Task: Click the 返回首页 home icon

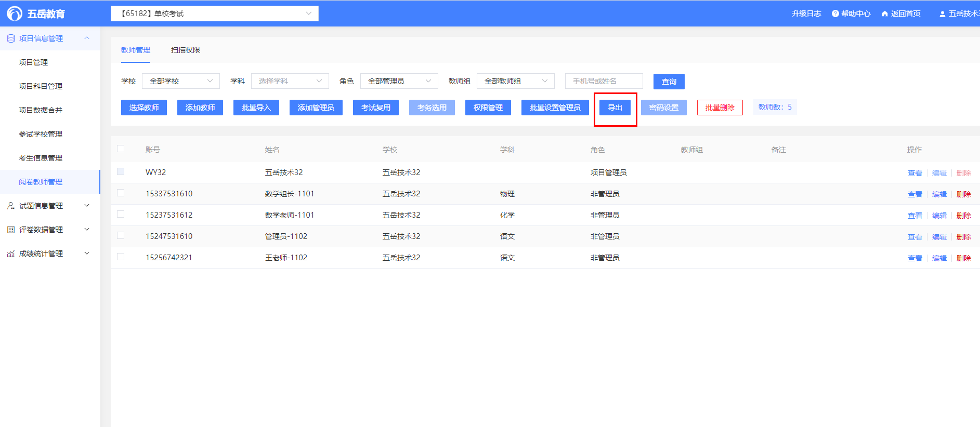Action: coord(884,14)
